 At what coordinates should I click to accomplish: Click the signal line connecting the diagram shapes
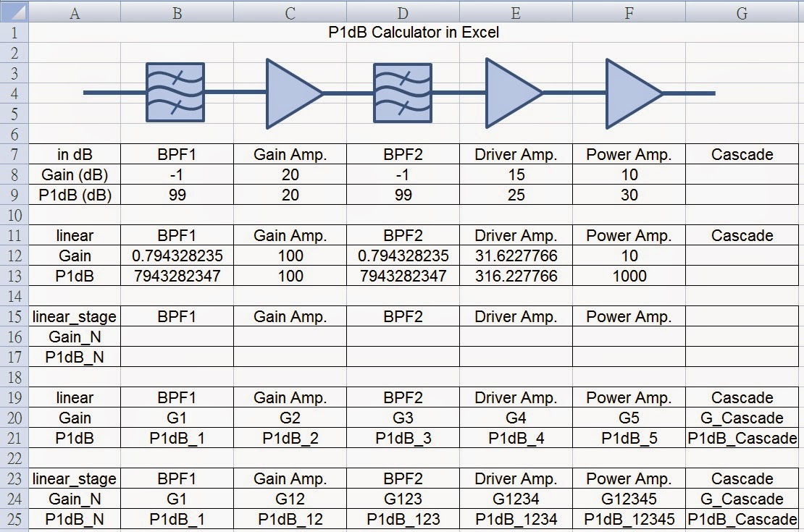point(116,93)
